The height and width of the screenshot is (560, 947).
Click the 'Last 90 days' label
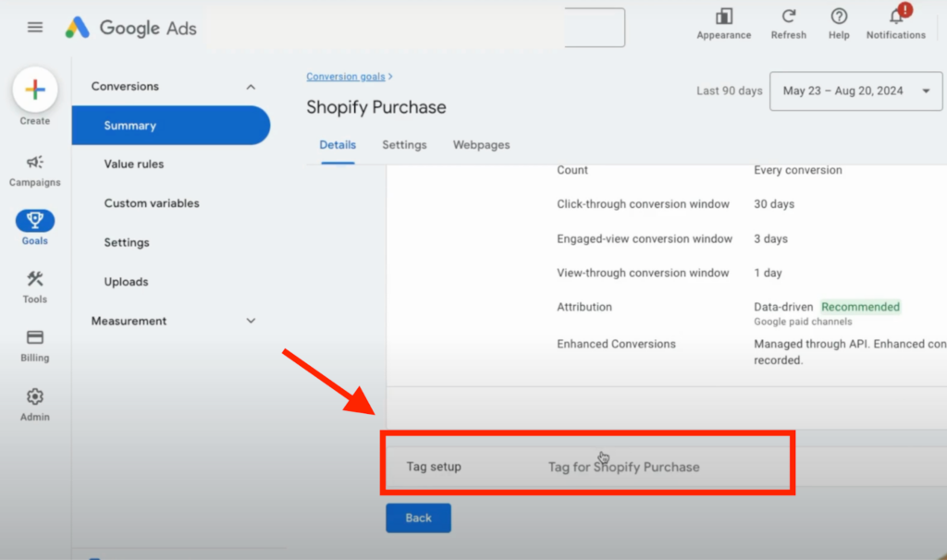click(x=729, y=91)
